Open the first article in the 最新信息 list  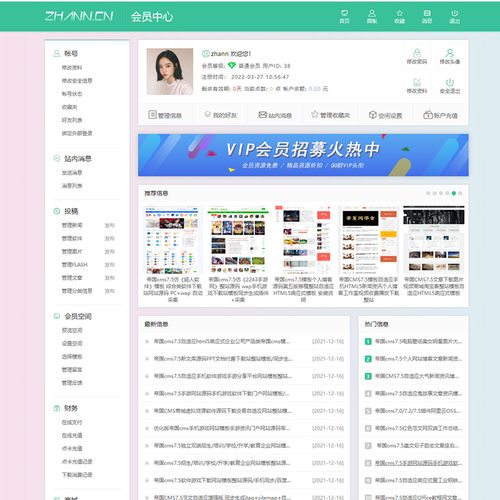click(x=222, y=341)
